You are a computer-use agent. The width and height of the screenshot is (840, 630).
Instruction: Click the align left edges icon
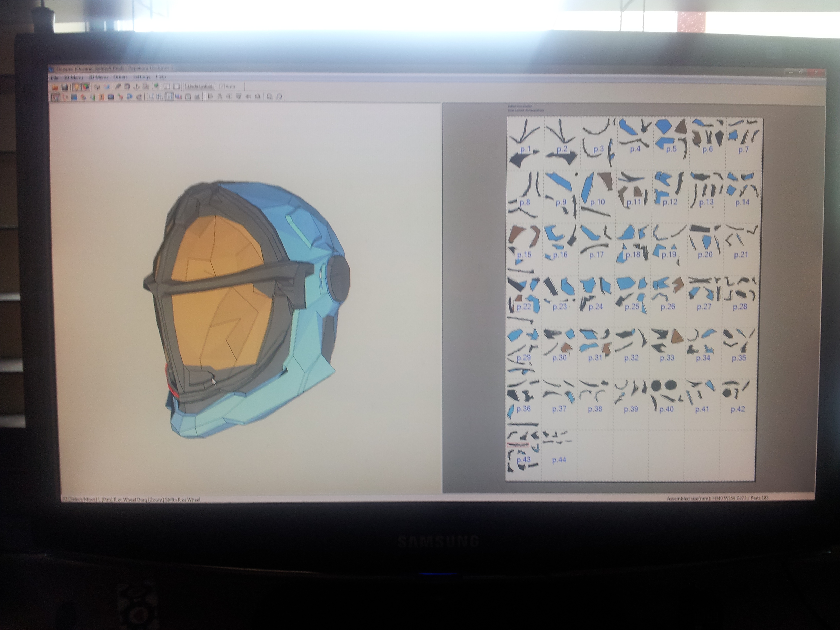pos(210,97)
